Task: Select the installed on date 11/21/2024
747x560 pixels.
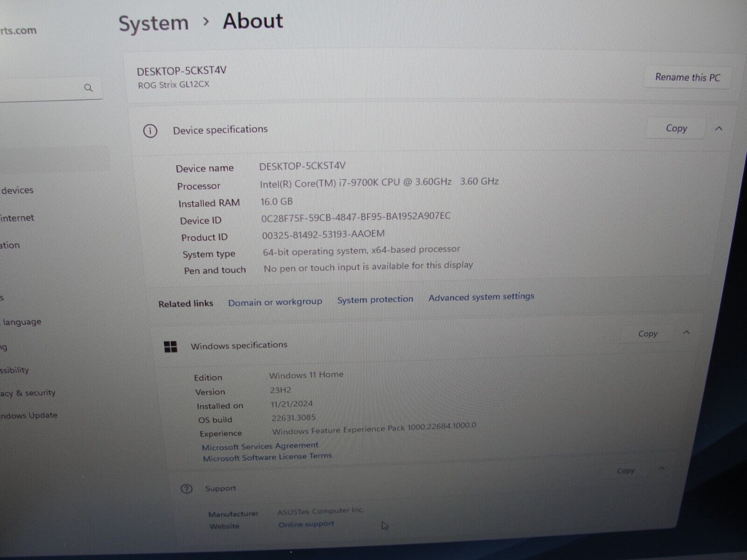Action: pyautogui.click(x=292, y=404)
